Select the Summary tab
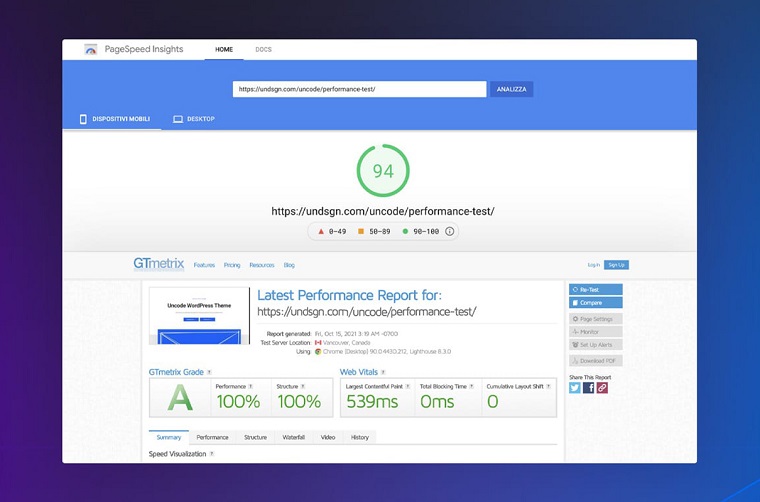Screen dimensions: 760x502 (169, 437)
